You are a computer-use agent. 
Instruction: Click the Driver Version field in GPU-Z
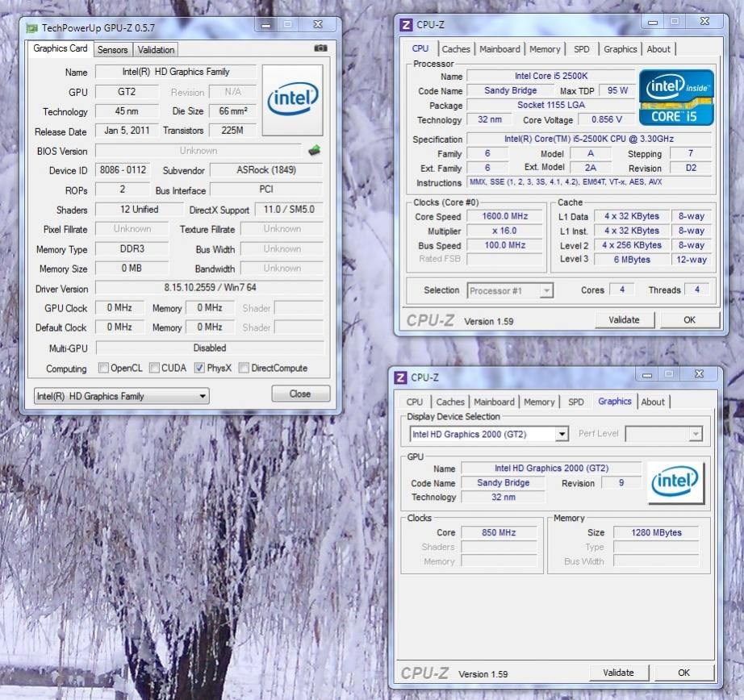[210, 287]
